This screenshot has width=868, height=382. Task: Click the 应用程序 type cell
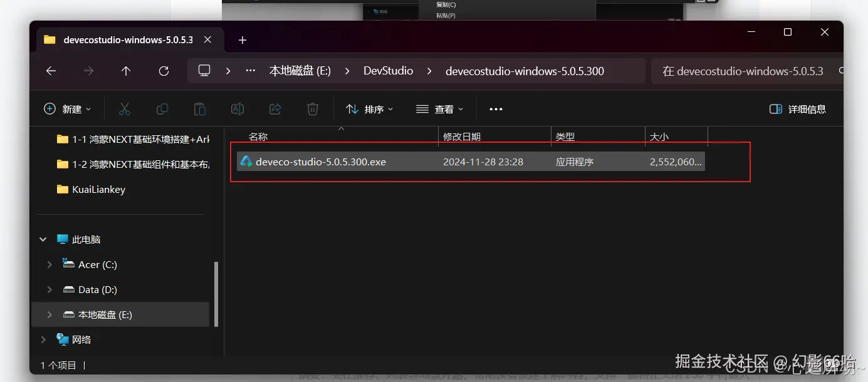click(x=575, y=162)
